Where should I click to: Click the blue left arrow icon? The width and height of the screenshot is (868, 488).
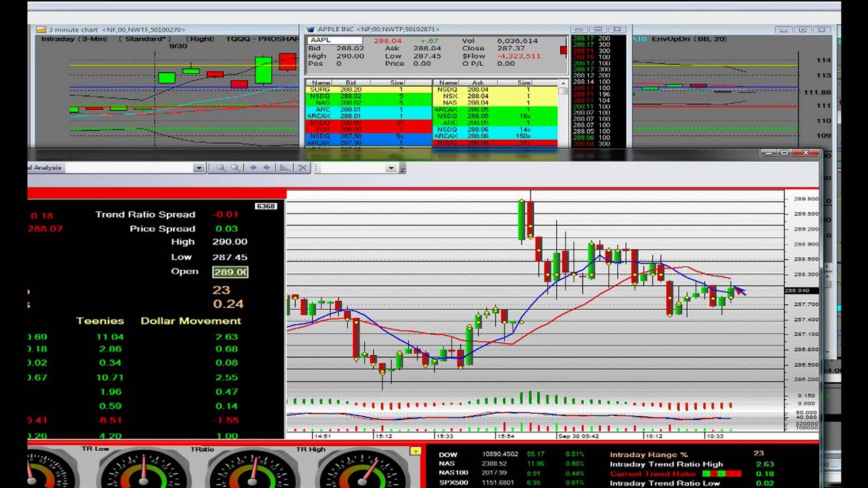click(x=253, y=167)
